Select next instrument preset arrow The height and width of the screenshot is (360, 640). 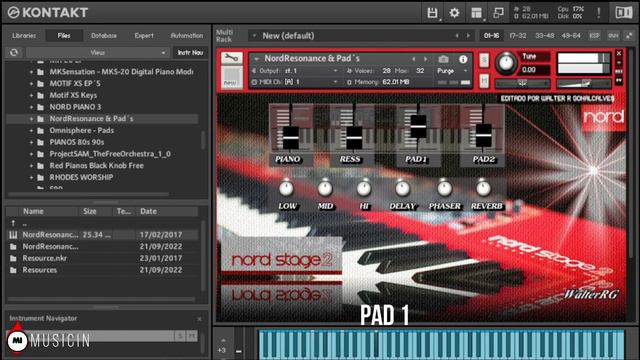point(425,59)
